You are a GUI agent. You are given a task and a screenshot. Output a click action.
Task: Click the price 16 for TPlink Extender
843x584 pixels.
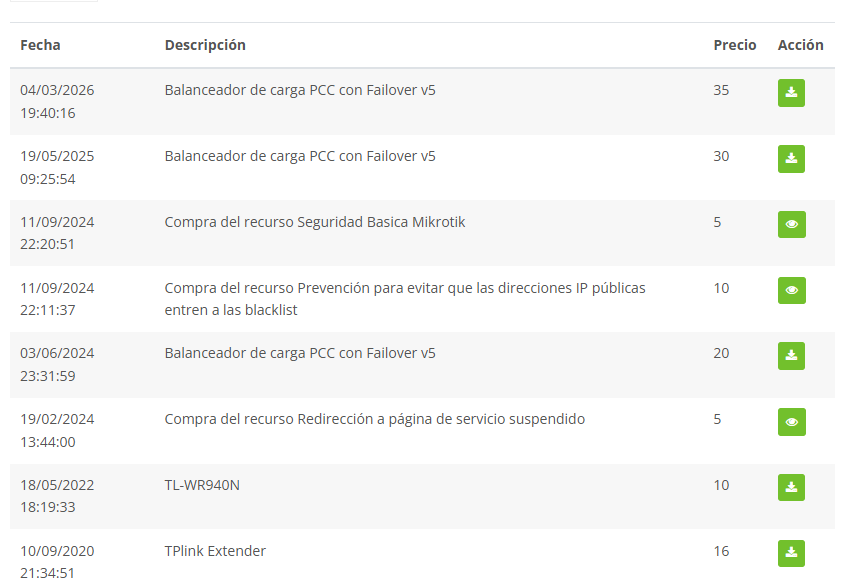click(x=721, y=551)
